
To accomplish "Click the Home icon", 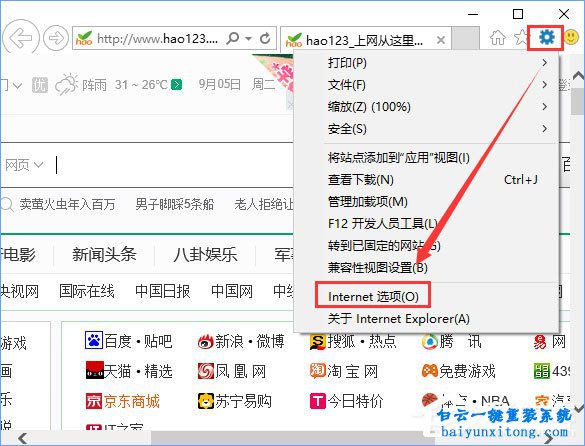I will pyautogui.click(x=498, y=37).
